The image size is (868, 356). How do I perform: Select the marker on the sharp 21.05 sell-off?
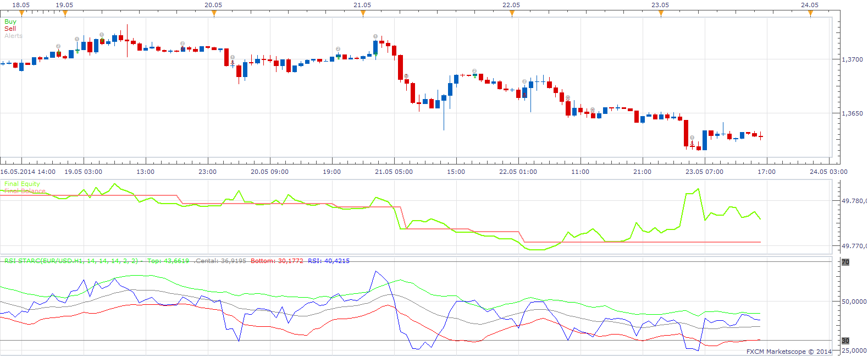(406, 76)
